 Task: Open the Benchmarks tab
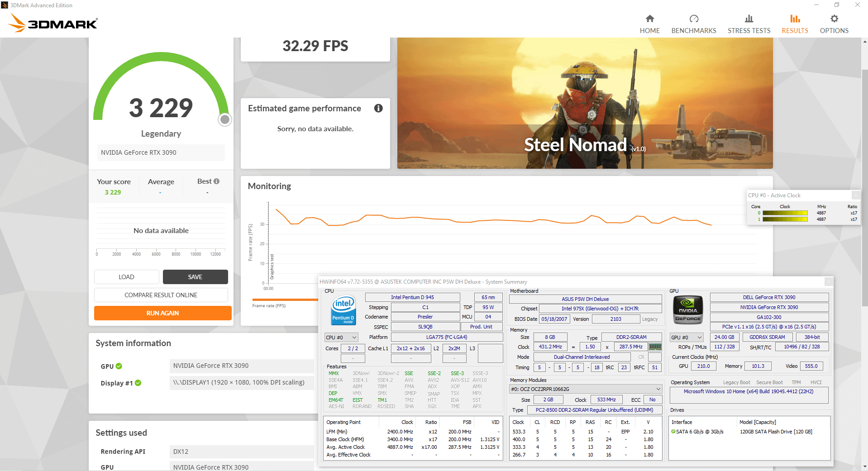coord(693,19)
